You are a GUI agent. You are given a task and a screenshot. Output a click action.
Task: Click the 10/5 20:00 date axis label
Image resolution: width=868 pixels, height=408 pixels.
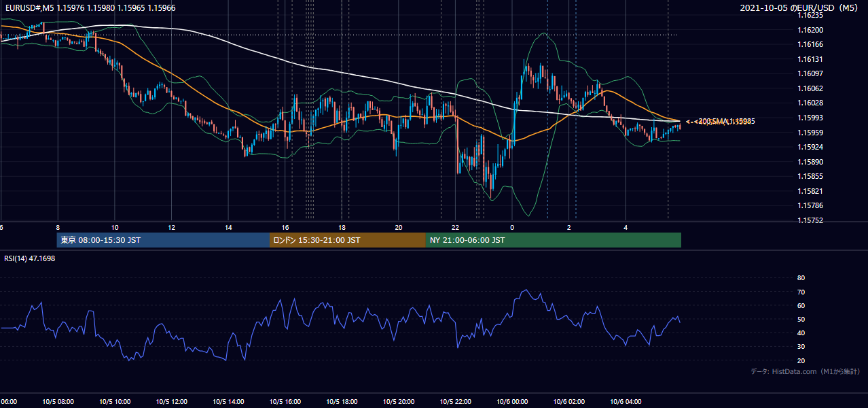[399, 402]
